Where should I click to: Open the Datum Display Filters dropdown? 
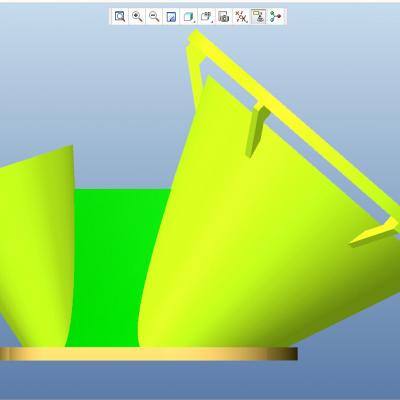(x=241, y=16)
